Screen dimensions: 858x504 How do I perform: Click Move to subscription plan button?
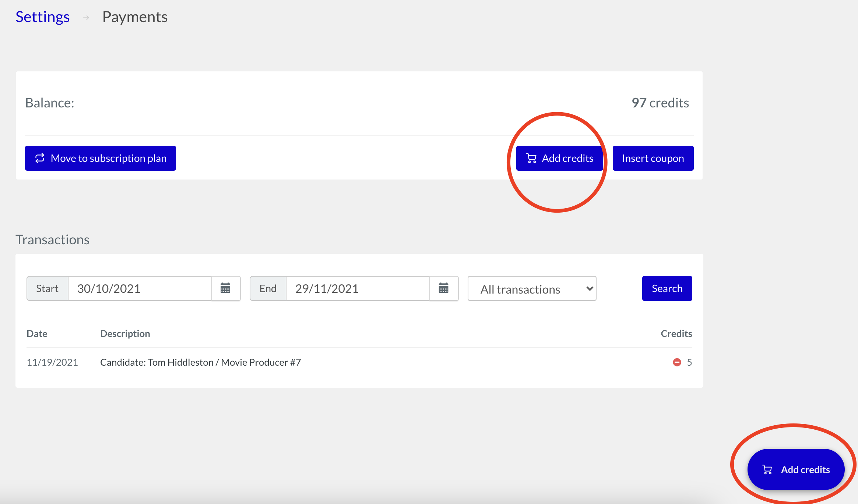click(101, 158)
